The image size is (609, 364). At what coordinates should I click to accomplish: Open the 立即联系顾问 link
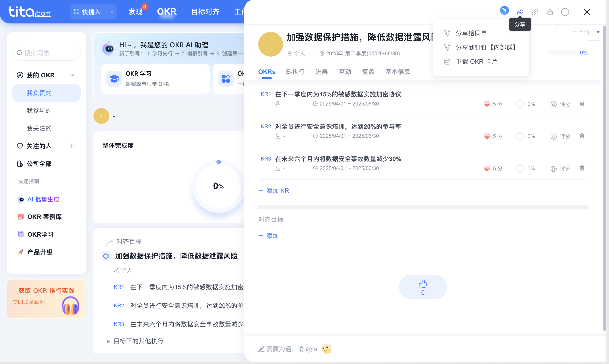tap(29, 302)
